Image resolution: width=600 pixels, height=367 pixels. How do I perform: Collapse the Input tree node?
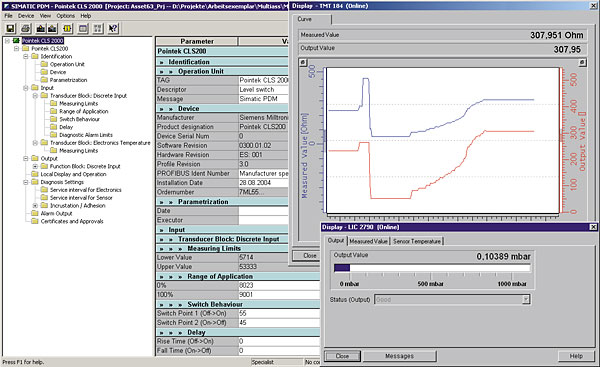pos(26,88)
